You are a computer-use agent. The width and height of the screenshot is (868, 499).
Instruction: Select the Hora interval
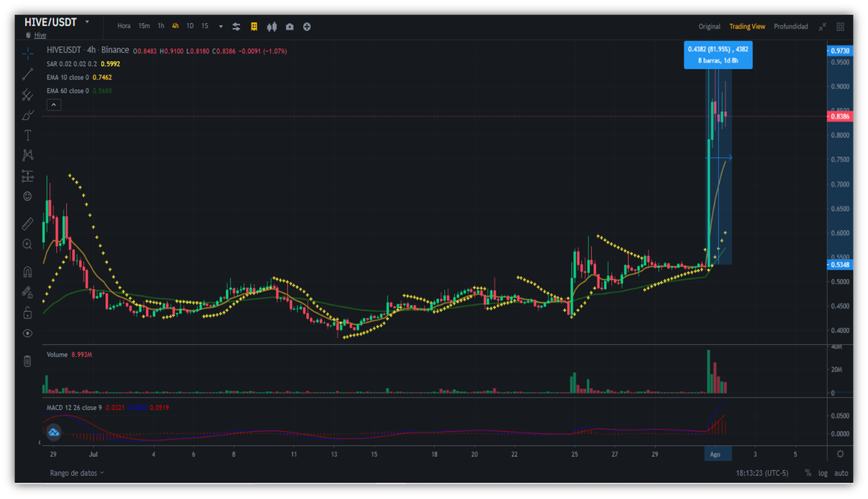tap(123, 26)
